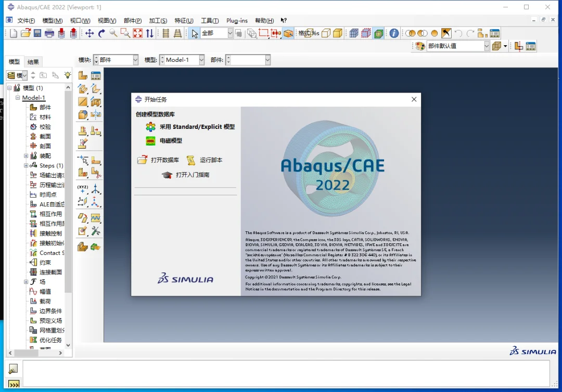Toggle the selection arrow tool
562x392 pixels.
[x=195, y=33]
